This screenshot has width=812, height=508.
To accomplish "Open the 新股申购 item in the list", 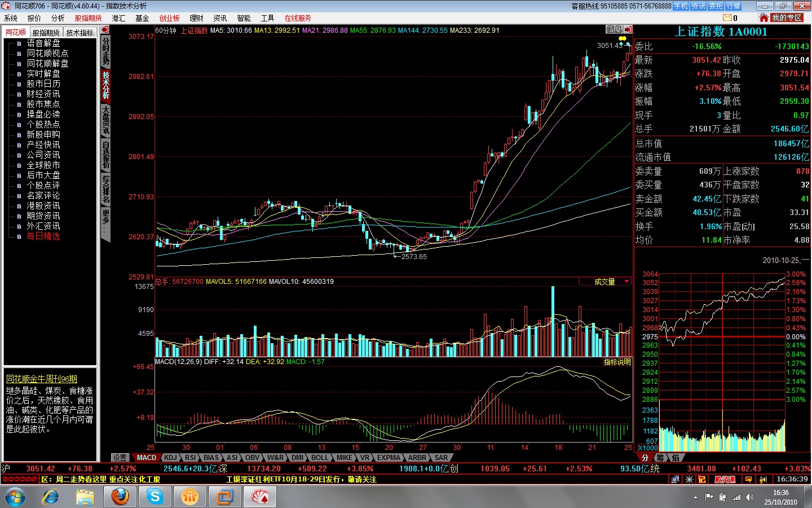I will [x=43, y=134].
